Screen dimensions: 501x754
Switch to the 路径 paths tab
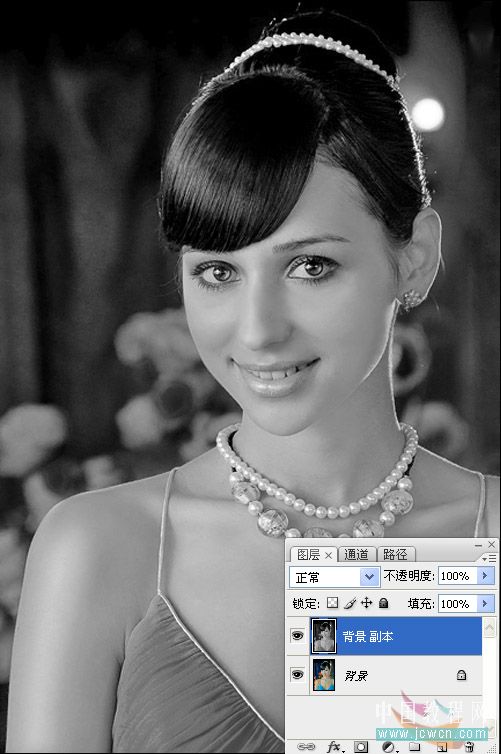[x=395, y=554]
